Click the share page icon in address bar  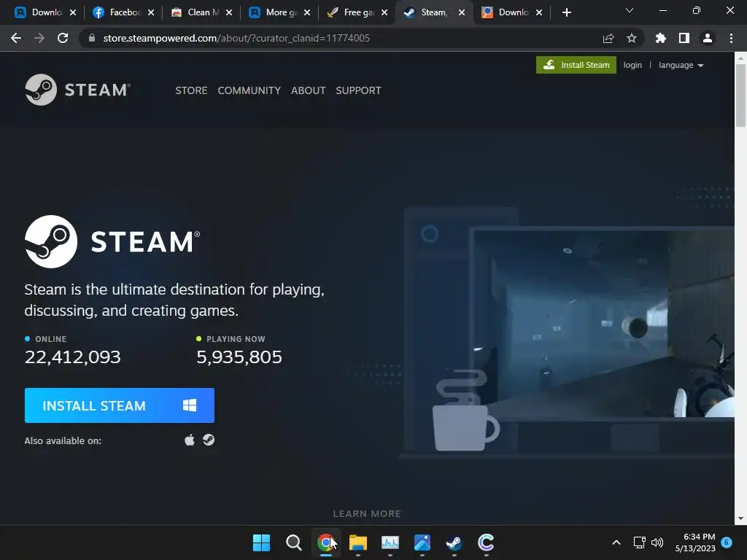[608, 38]
